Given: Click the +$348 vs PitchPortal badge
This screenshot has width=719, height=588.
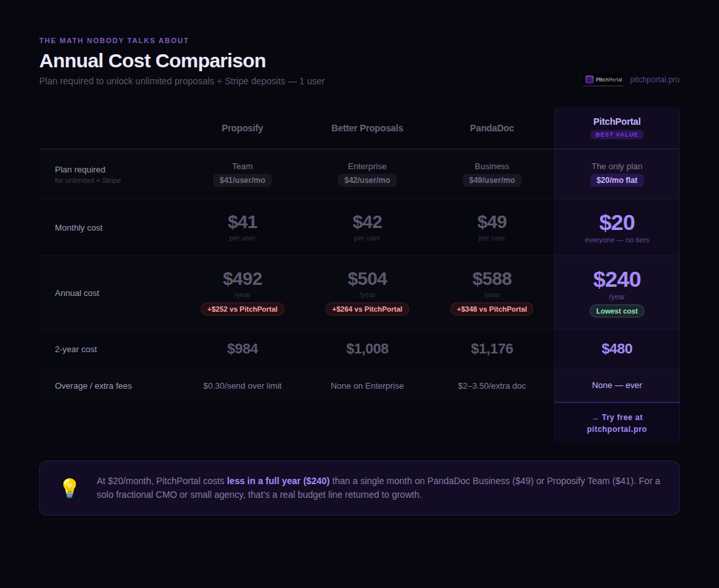Looking at the screenshot, I should point(492,309).
